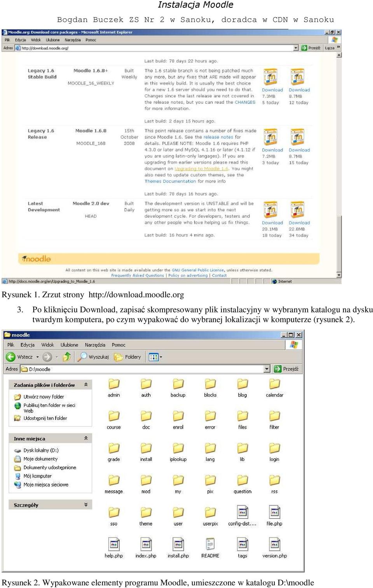Click Przejdź button in Internet Explorer
373x588 pixels.
[311, 48]
